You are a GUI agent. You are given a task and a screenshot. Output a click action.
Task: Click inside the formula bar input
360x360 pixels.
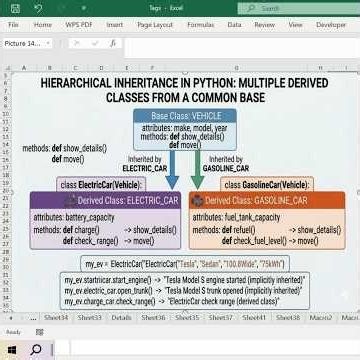coord(242,48)
